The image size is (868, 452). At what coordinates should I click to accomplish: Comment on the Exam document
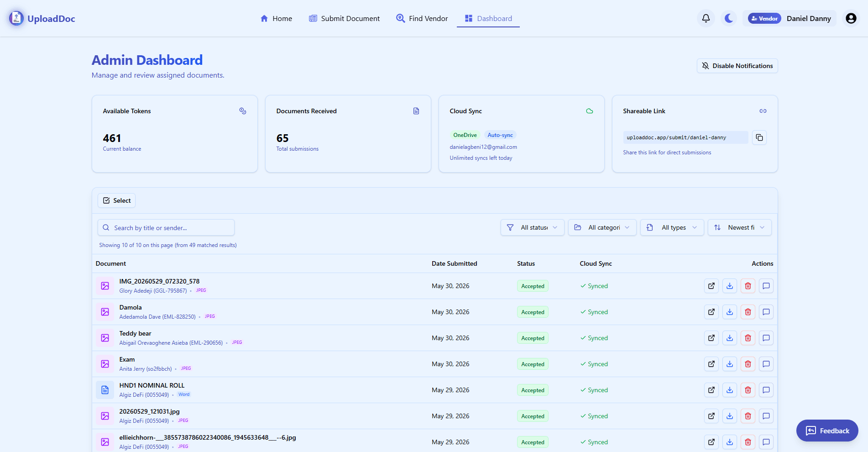pyautogui.click(x=766, y=364)
